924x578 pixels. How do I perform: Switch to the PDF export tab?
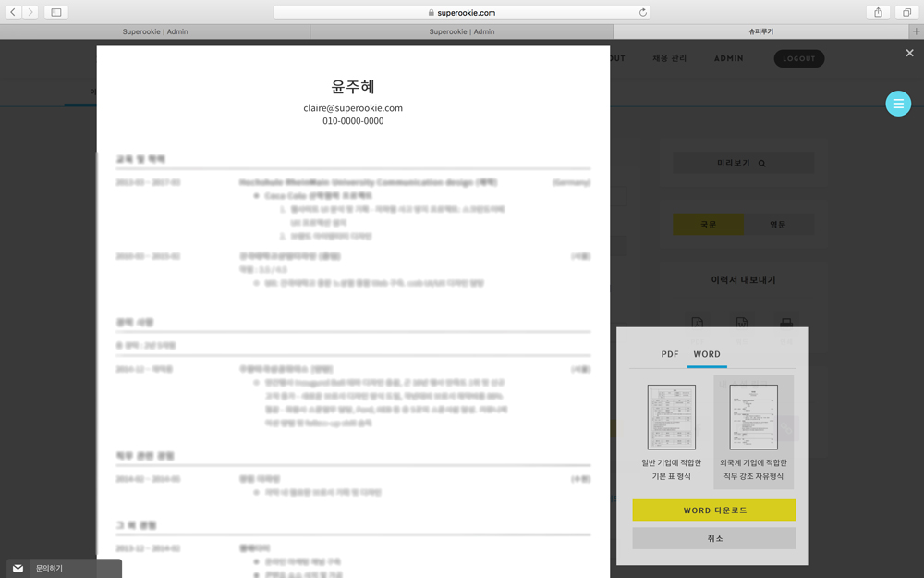pos(670,354)
